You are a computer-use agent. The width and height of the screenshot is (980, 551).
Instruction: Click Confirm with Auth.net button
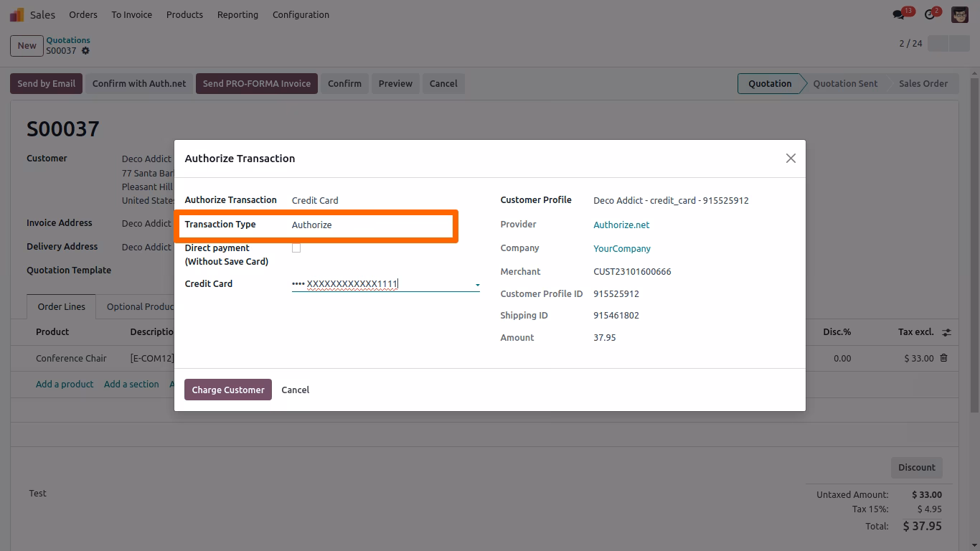click(x=139, y=83)
